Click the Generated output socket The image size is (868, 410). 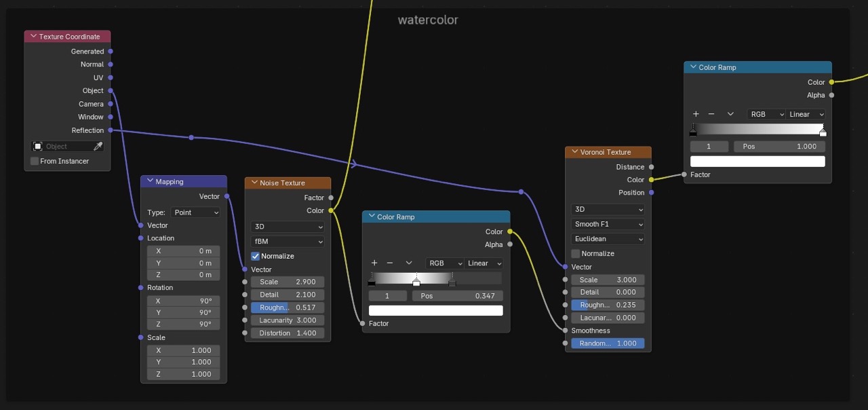[x=111, y=52]
